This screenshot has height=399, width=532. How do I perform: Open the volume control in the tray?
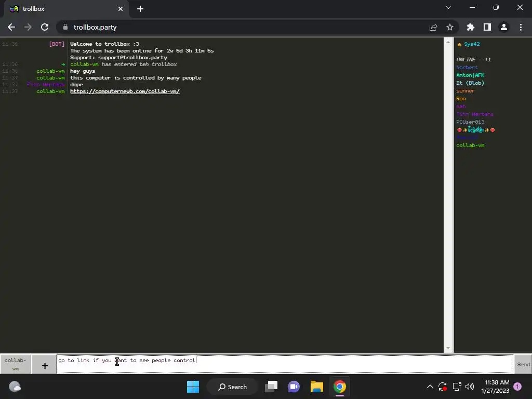470,387
